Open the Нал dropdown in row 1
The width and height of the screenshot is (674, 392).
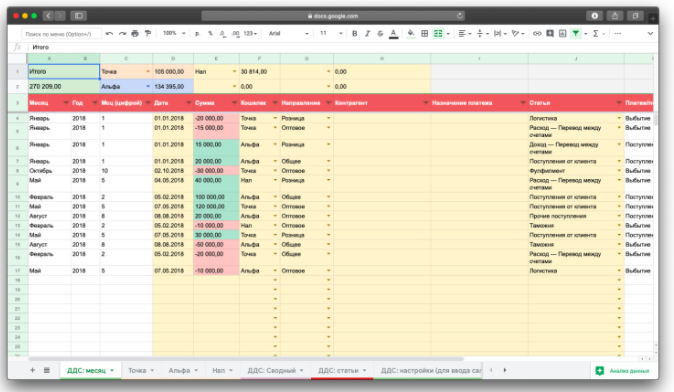[234, 72]
